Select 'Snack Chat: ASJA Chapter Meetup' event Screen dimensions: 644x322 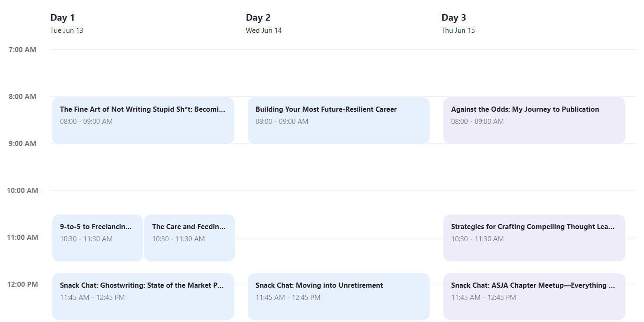(x=534, y=296)
